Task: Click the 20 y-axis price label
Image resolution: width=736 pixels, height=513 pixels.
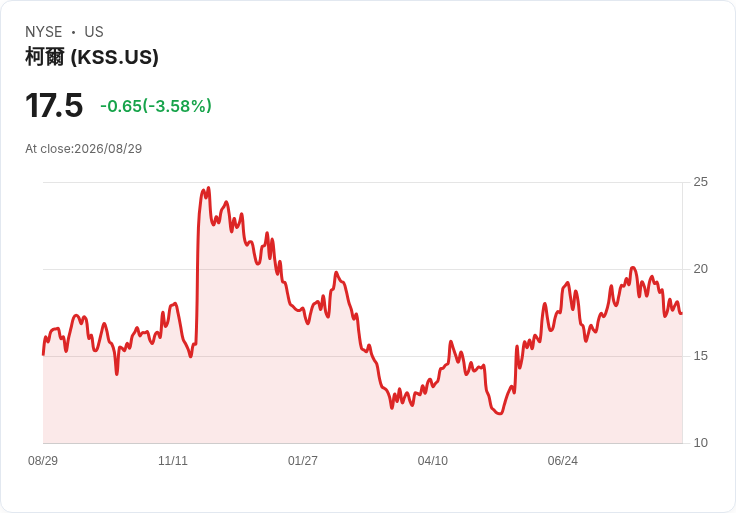Action: point(700,268)
